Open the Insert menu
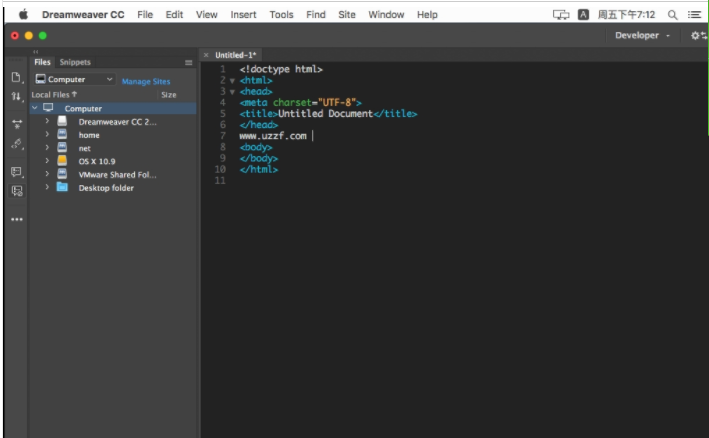709x438 pixels. (243, 15)
